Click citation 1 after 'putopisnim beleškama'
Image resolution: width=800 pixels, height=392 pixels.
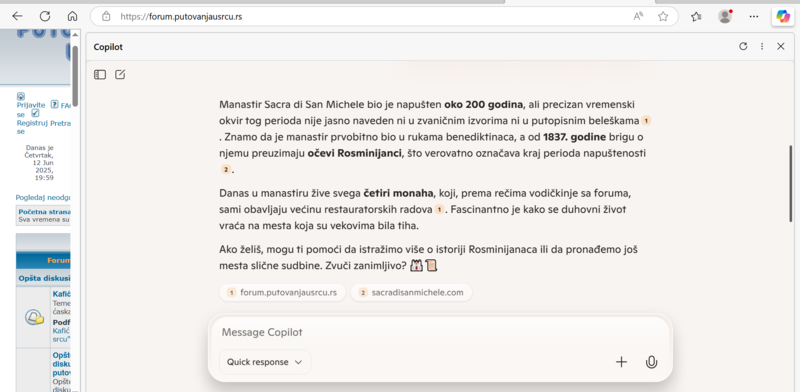pos(646,121)
